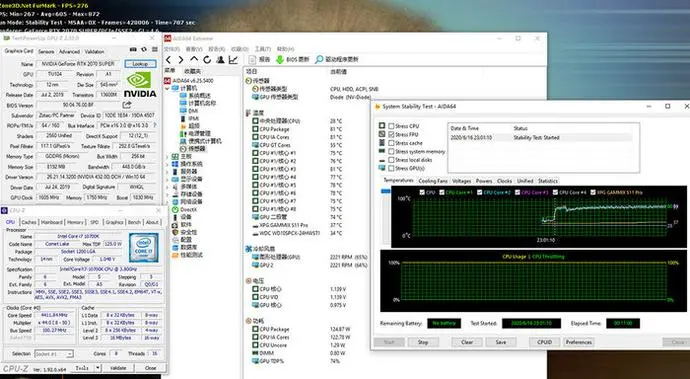Toggle the CPU Core #1 graph checkbox
The height and width of the screenshot is (379, 690).
(442, 192)
